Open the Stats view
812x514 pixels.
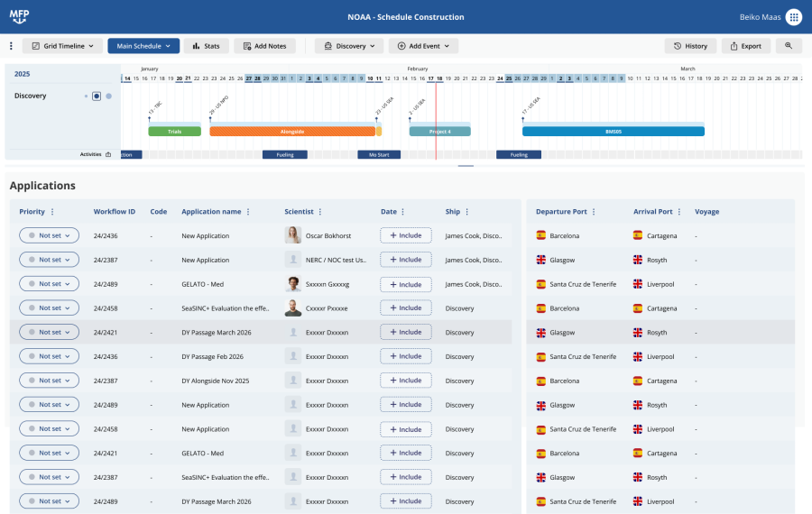pyautogui.click(x=206, y=46)
